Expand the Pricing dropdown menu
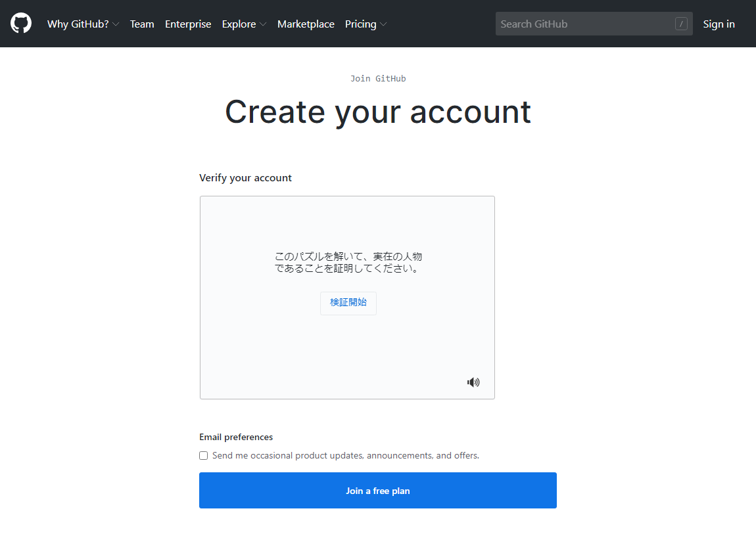 click(366, 24)
